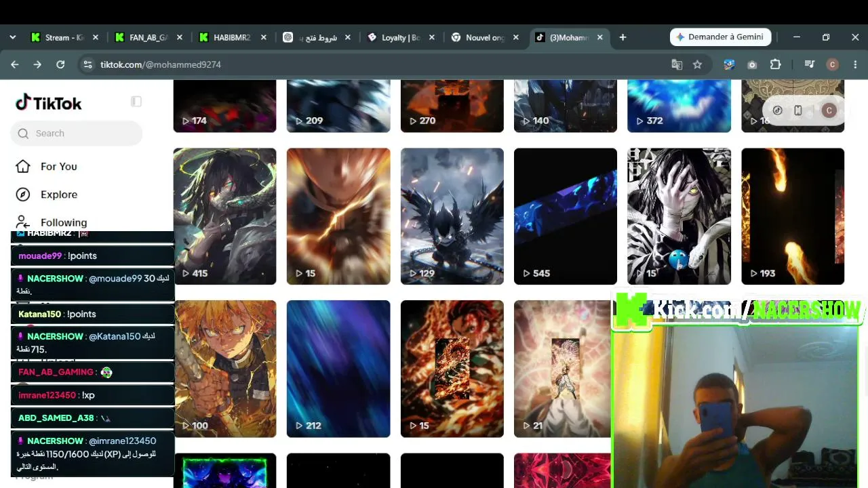868x488 pixels.
Task: Focus the address bar showing tiktok.com/@mohammed9274
Action: [x=380, y=64]
